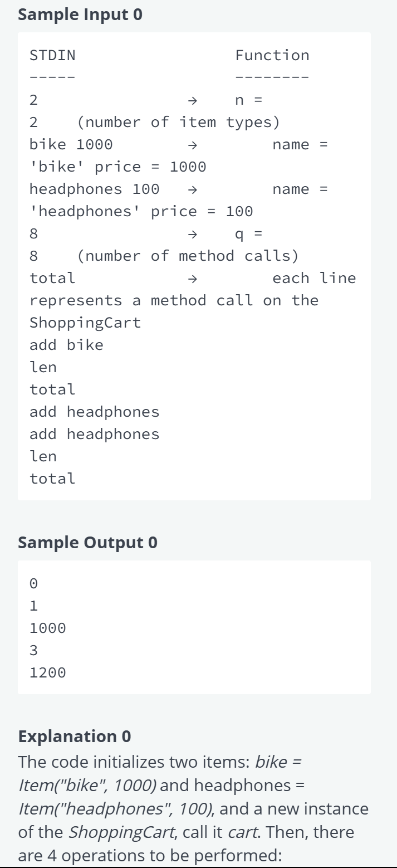This screenshot has width=397, height=868.
Task: Click the arrow after 'headphones 100'
Action: [x=192, y=189]
